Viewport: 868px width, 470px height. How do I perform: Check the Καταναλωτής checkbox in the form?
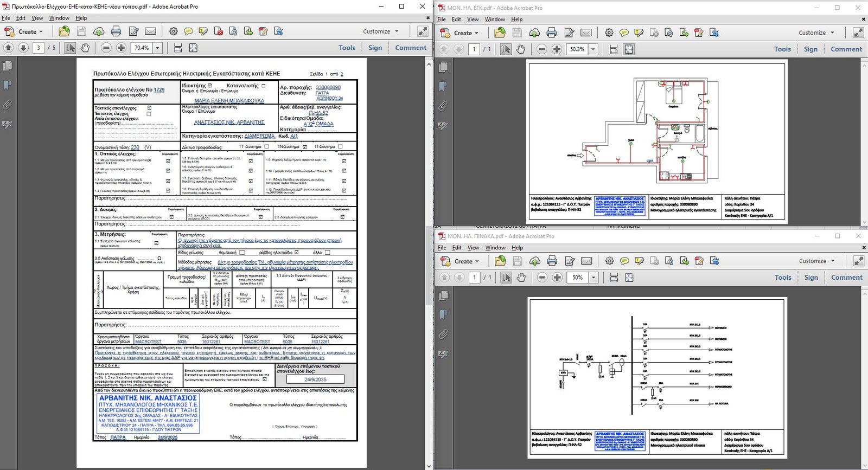coord(264,86)
